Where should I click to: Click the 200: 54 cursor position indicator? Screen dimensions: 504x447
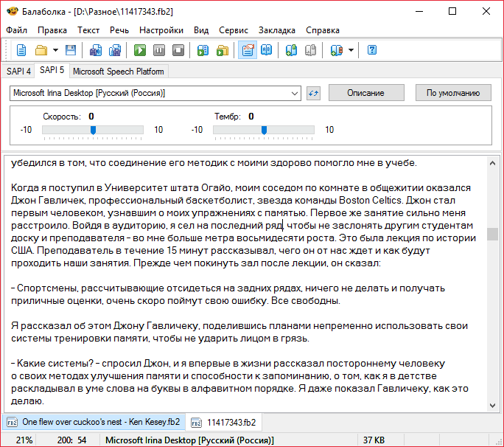click(71, 440)
